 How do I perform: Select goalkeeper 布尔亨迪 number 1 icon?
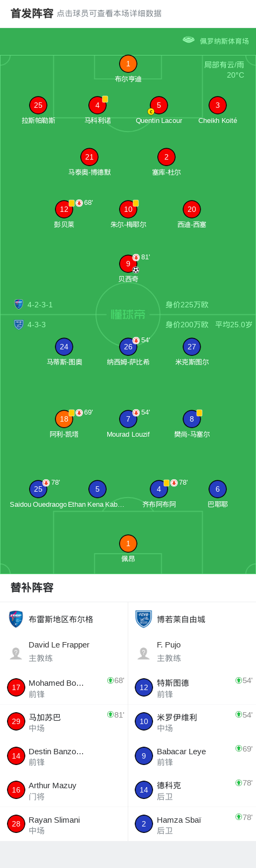[128, 64]
